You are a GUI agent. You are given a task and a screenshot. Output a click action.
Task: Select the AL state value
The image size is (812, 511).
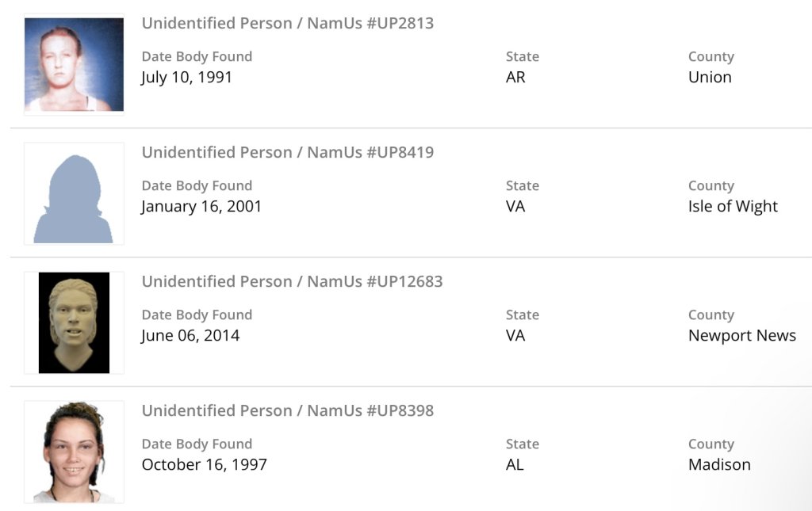click(515, 464)
